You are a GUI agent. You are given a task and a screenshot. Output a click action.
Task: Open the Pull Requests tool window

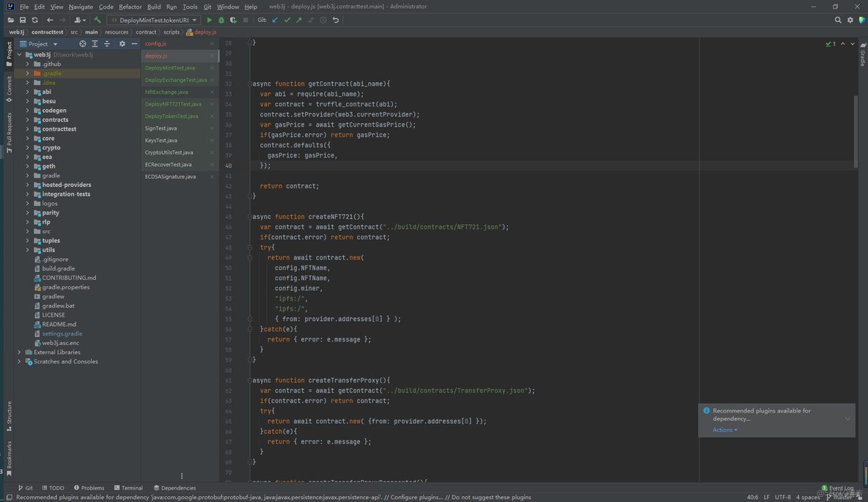(9, 133)
